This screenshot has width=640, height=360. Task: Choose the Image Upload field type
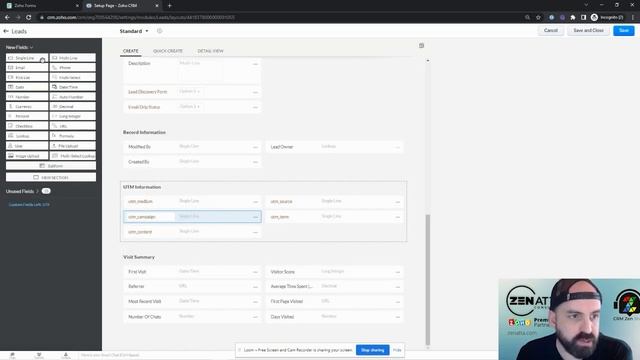click(27, 156)
